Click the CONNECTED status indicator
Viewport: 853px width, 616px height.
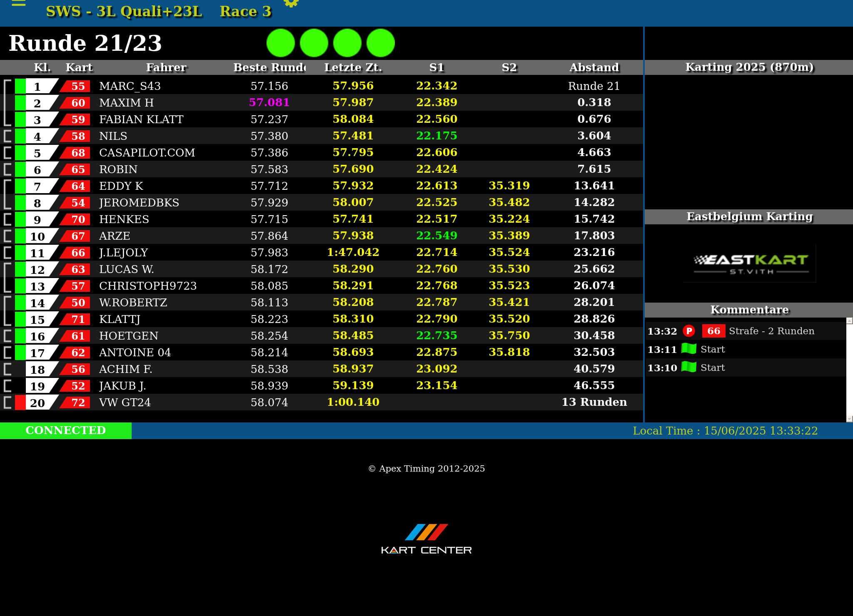(x=66, y=430)
